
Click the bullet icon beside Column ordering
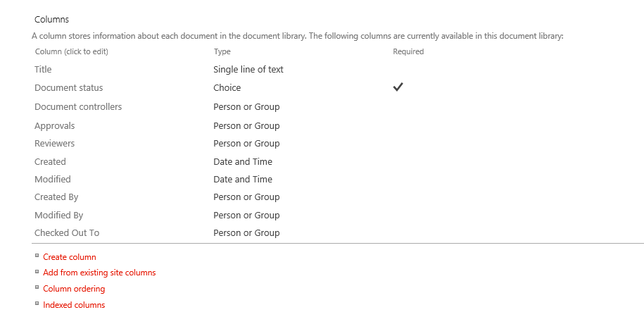pyautogui.click(x=37, y=288)
